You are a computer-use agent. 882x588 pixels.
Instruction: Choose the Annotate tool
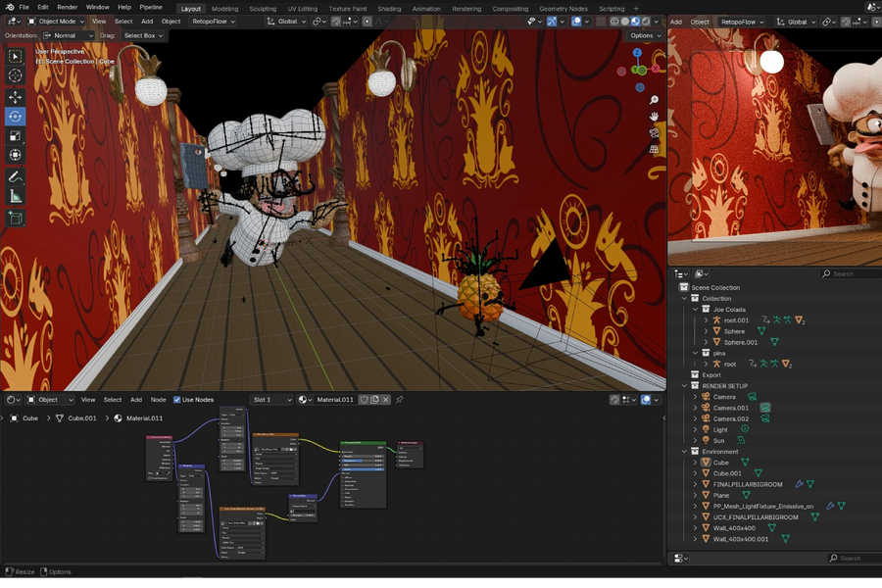pos(15,177)
